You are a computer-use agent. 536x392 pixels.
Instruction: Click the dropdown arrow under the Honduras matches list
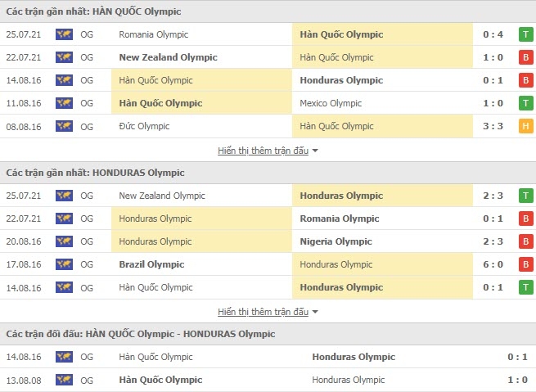click(315, 312)
